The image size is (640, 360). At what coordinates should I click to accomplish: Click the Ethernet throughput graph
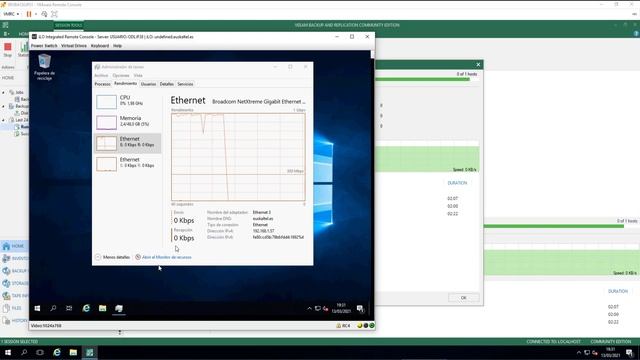coord(238,157)
